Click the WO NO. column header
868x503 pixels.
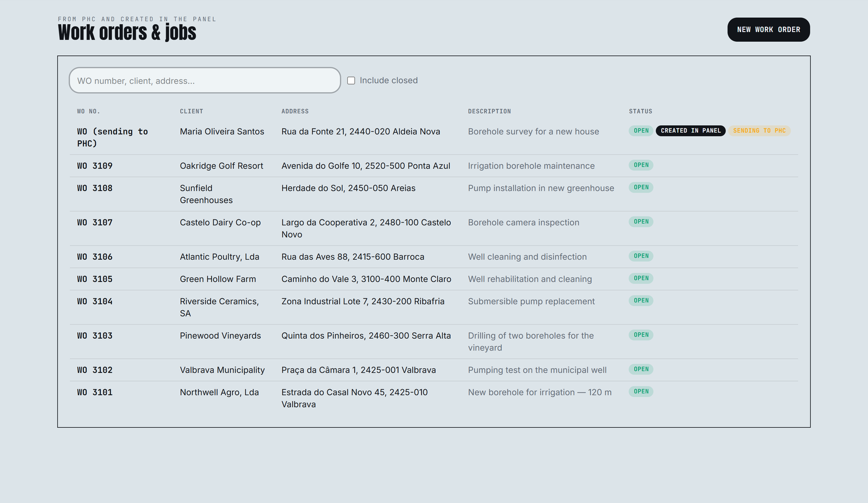pos(88,111)
